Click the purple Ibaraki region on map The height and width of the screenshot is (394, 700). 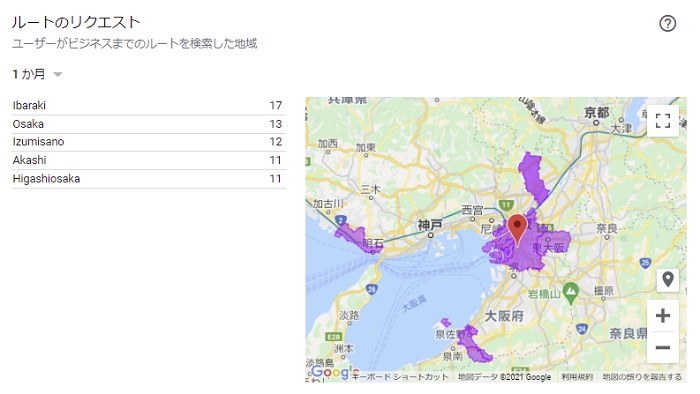533,178
